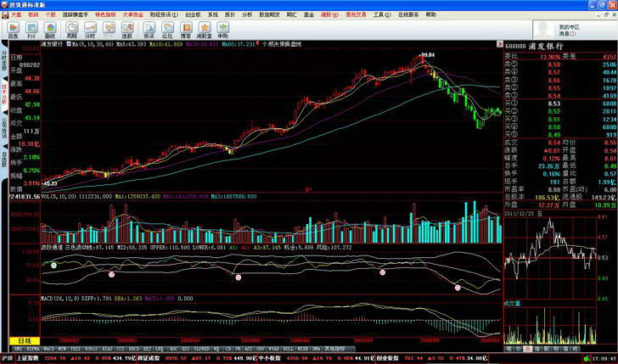618x364 pixels.
Task: Select the MIKE indicator tab
Action: pos(303,349)
